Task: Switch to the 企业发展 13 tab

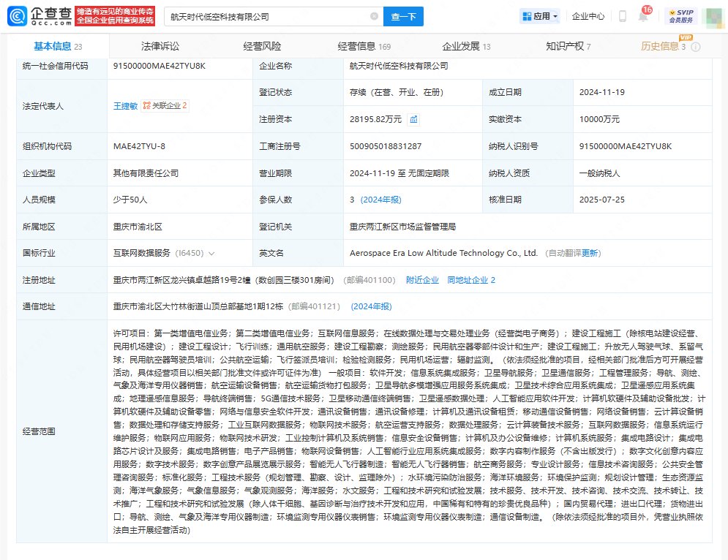Action: (x=465, y=45)
